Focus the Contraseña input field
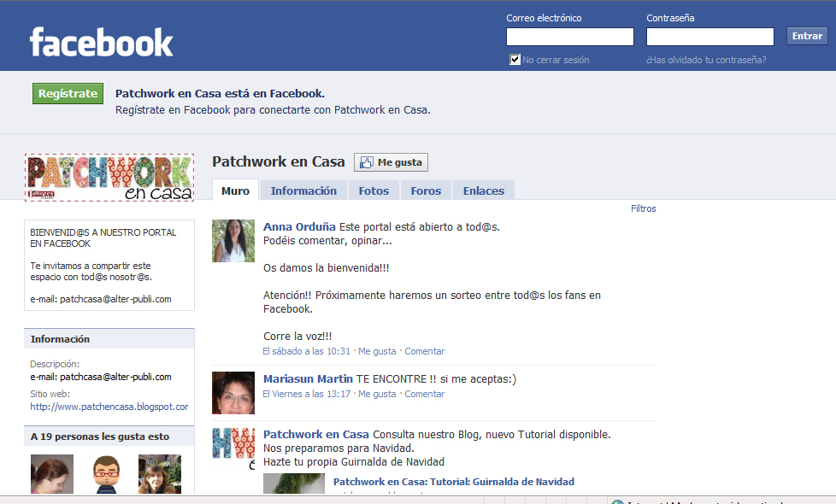Image resolution: width=836 pixels, height=504 pixels. (710, 37)
